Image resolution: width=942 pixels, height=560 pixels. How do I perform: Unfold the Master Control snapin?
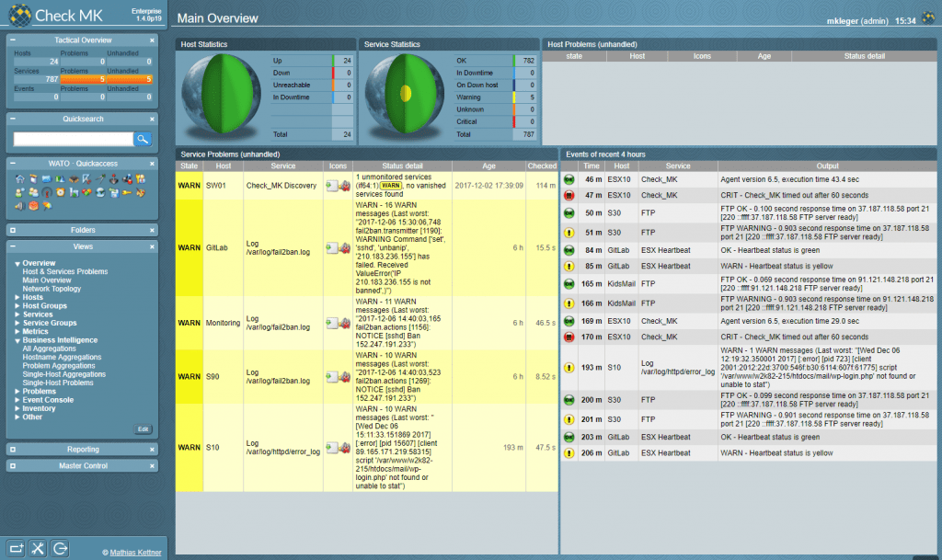[13, 466]
